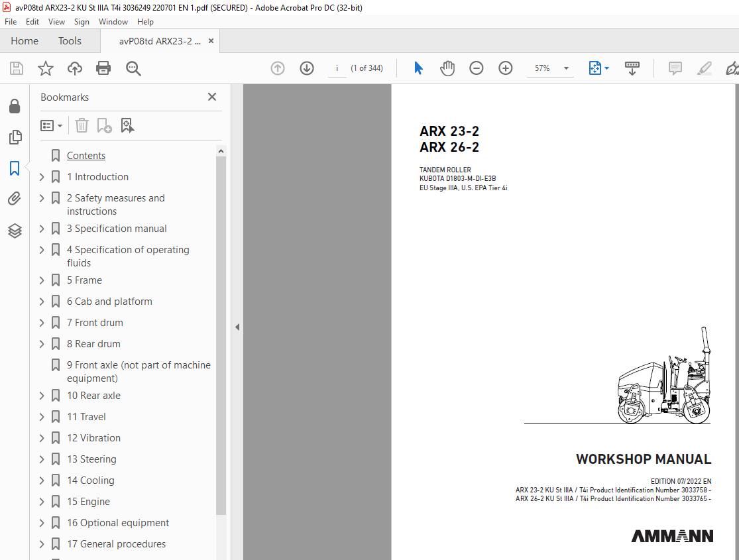Image resolution: width=739 pixels, height=560 pixels.
Task: Toggle the Bookmarks panel sidebar icon
Action: 15,168
